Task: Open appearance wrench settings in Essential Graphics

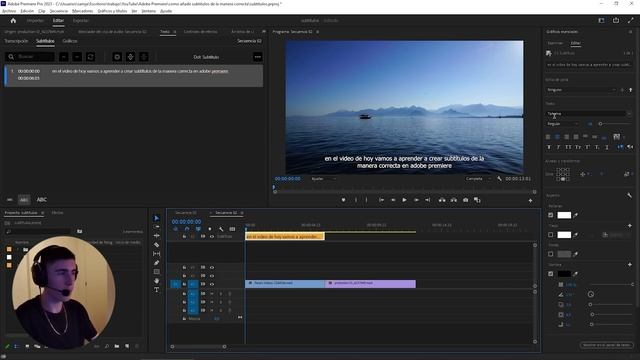Action: click(x=629, y=196)
